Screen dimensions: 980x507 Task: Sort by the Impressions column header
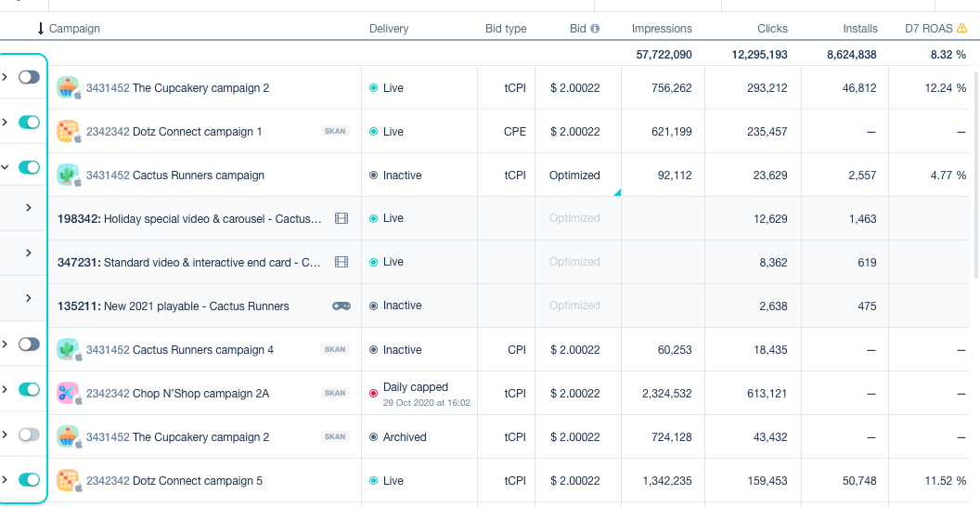(662, 29)
